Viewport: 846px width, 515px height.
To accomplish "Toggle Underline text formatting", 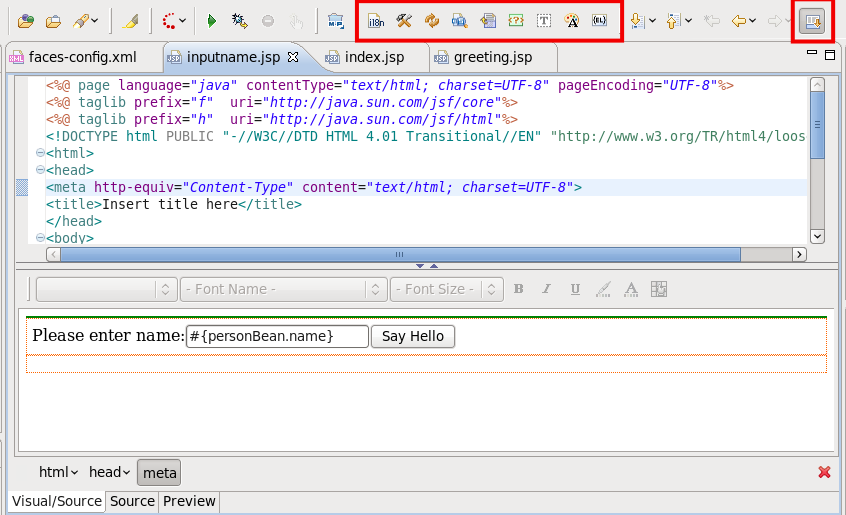I will click(x=575, y=289).
